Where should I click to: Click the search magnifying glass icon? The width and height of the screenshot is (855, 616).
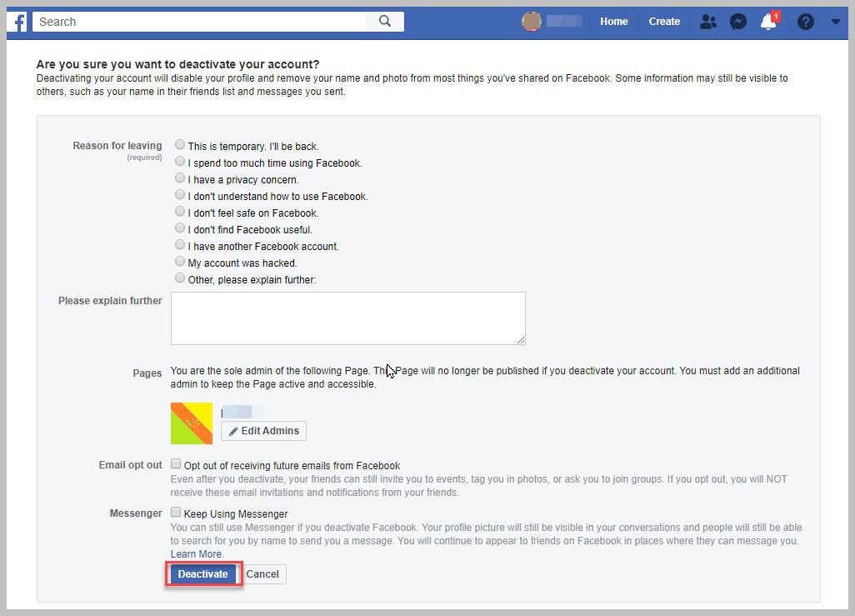(384, 21)
